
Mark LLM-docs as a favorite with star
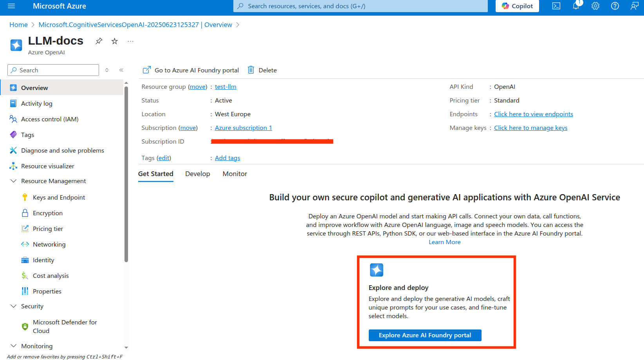tap(115, 41)
